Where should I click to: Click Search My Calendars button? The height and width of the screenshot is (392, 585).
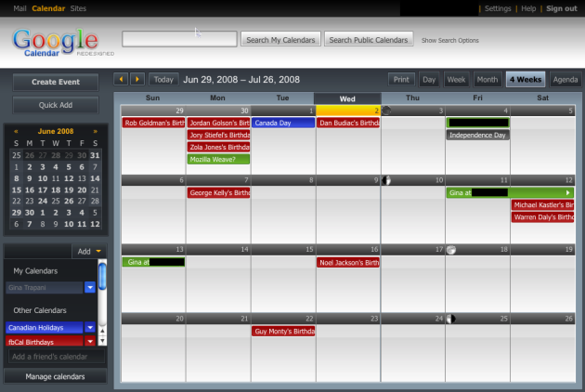coord(280,40)
